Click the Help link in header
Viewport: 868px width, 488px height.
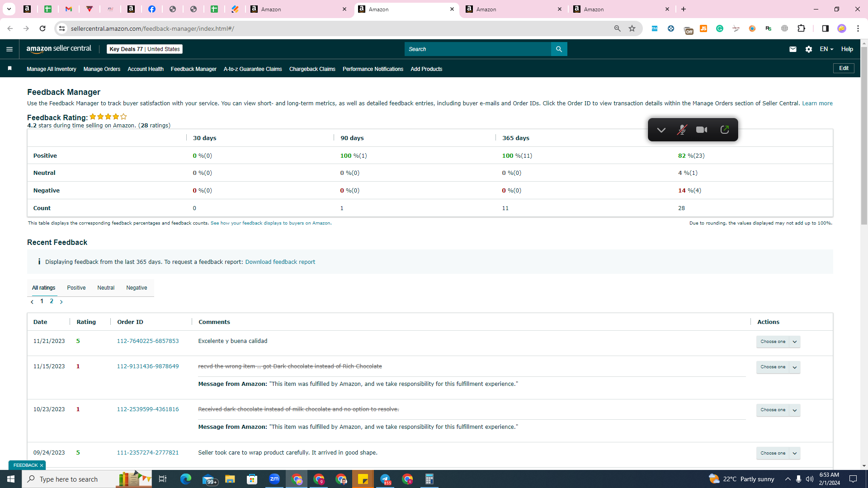(x=847, y=49)
